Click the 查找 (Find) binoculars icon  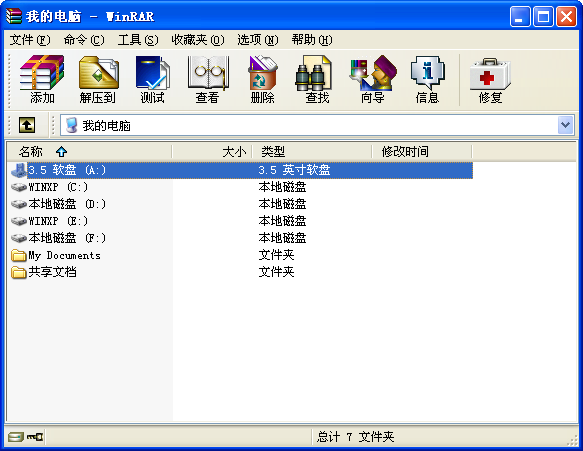coord(313,73)
